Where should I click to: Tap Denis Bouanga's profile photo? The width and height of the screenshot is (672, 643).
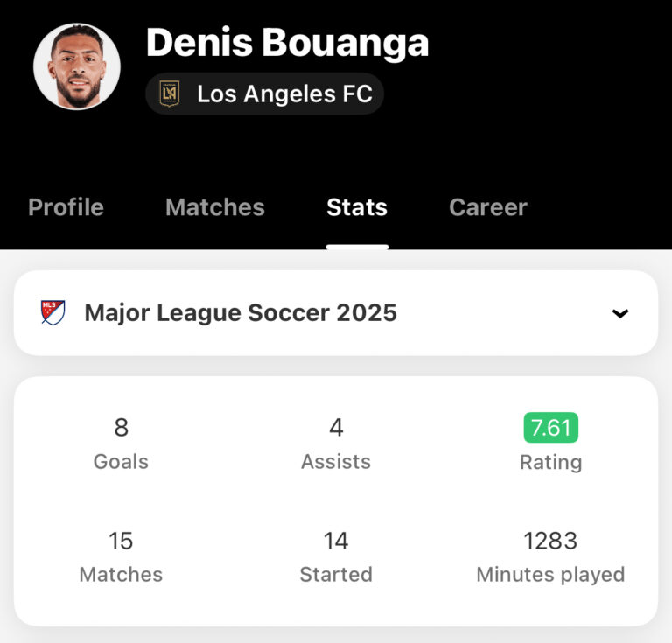click(77, 66)
